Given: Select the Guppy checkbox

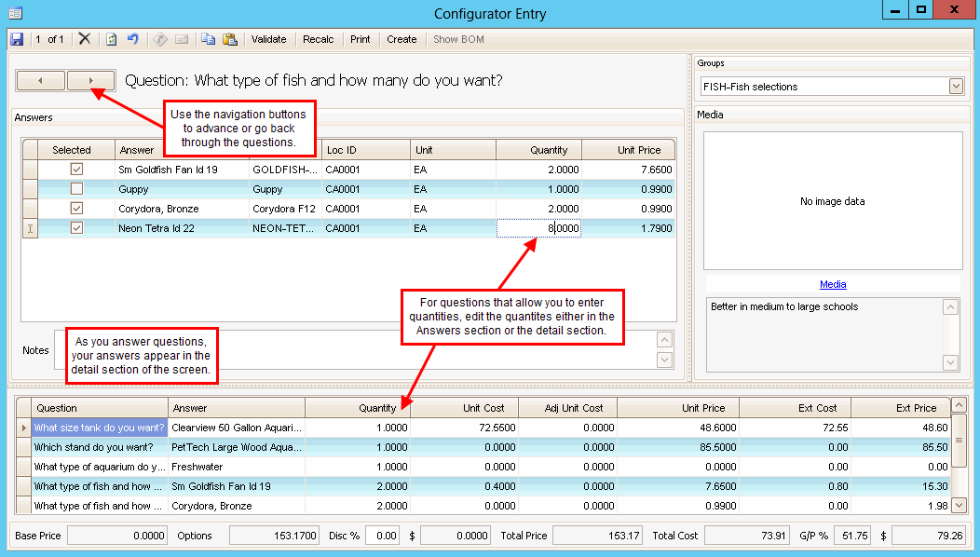Looking at the screenshot, I should point(77,189).
